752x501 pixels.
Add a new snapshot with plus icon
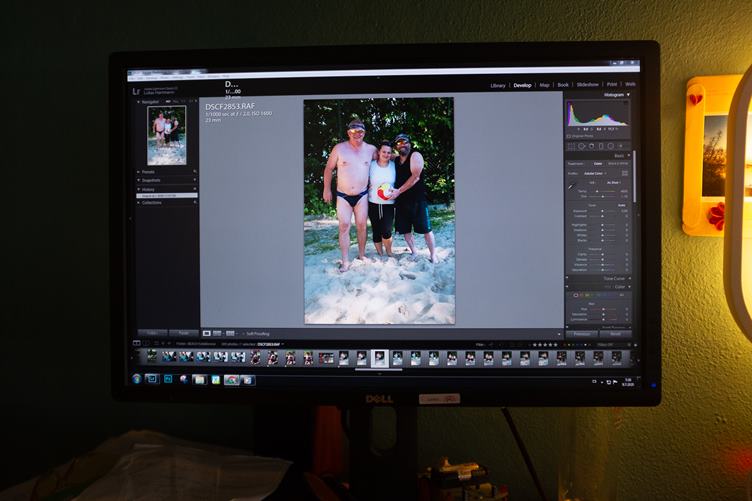pyautogui.click(x=195, y=180)
